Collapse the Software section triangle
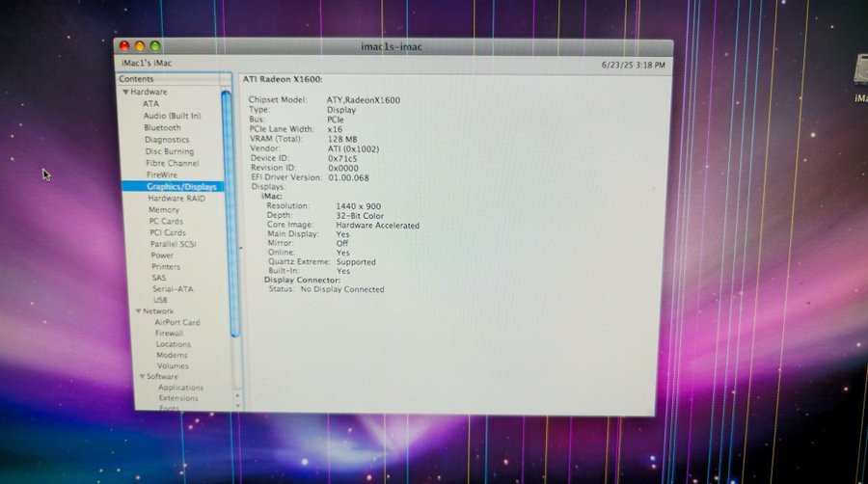The height and width of the screenshot is (484, 868). click(139, 376)
